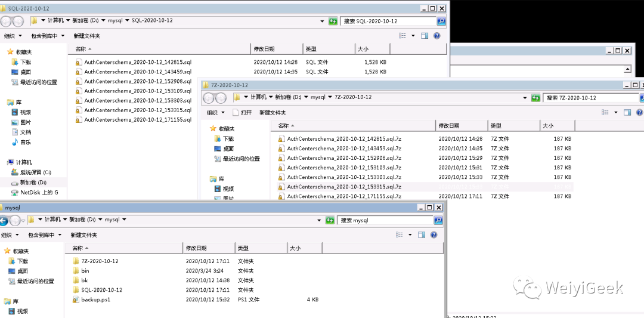Click refresh button in SQL-2020-10-12 window address bar

[x=333, y=21]
